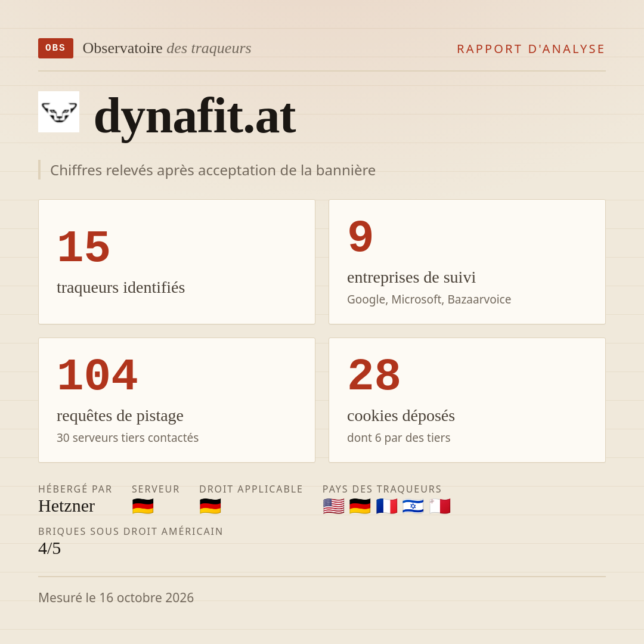644x644 pixels.
Task: Click the 9 companies count
Action: pos(360,237)
